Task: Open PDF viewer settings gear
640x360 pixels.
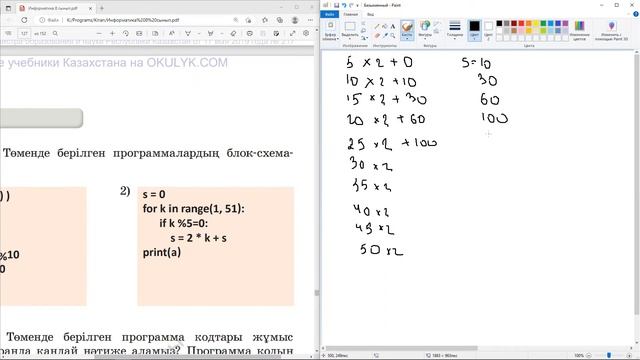Action: click(306, 33)
